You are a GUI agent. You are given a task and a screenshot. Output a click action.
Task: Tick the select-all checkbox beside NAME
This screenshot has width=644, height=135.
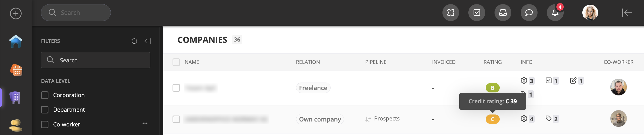tap(176, 62)
